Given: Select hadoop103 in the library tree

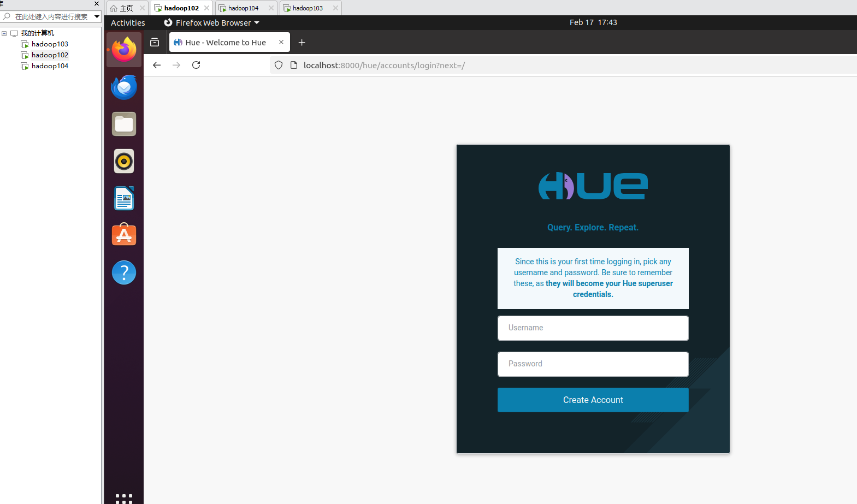Looking at the screenshot, I should point(50,44).
